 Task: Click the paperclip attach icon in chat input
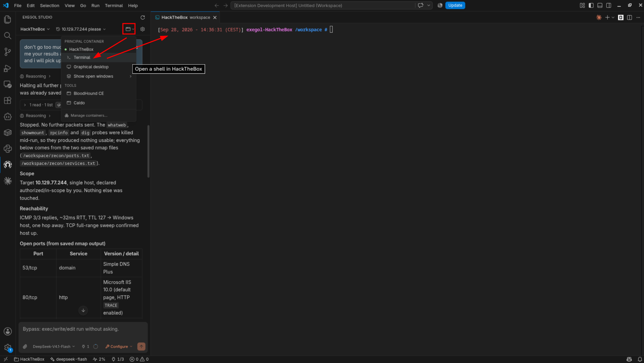pyautogui.click(x=25, y=347)
